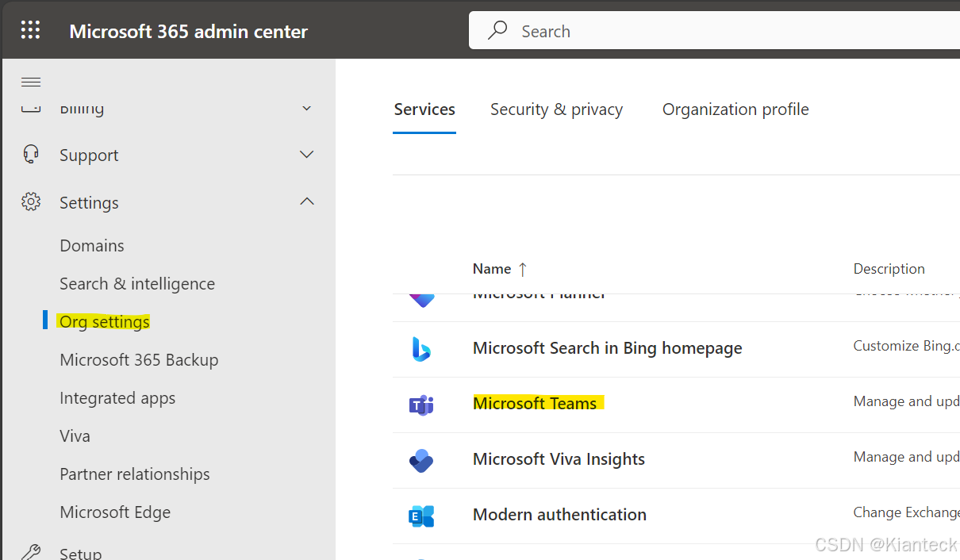The image size is (960, 560).
Task: Collapse the navigation menu hamburger icon
Action: (31, 82)
